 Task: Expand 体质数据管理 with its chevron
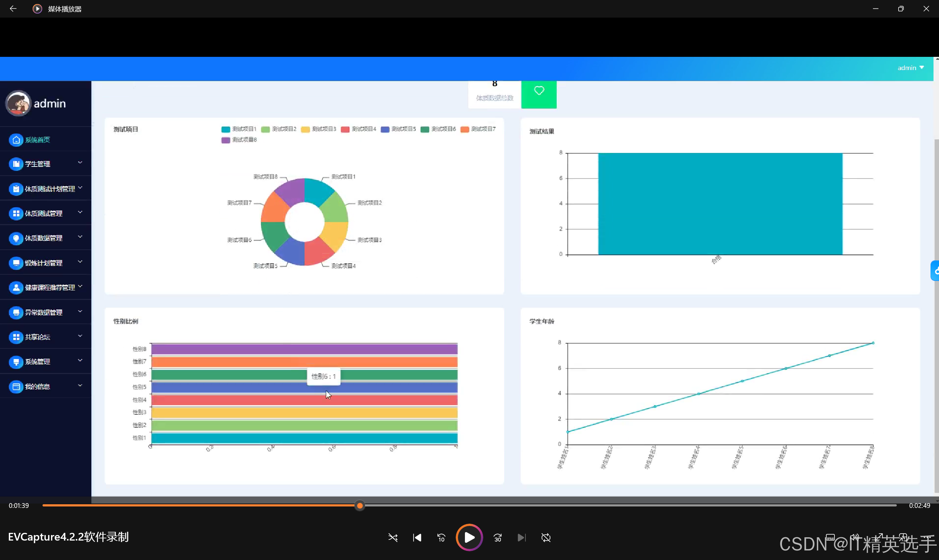[80, 237]
